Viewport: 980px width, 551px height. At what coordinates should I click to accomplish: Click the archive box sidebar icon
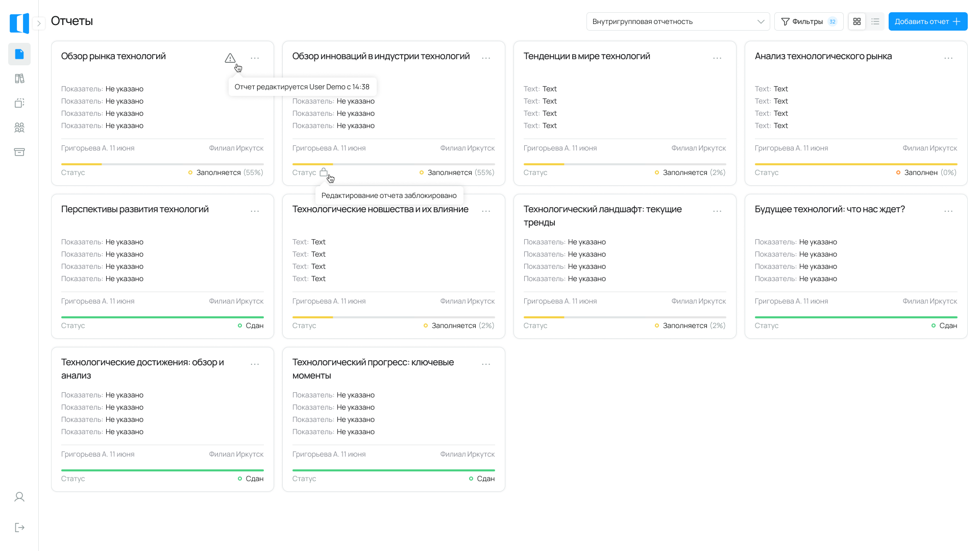pos(19,152)
